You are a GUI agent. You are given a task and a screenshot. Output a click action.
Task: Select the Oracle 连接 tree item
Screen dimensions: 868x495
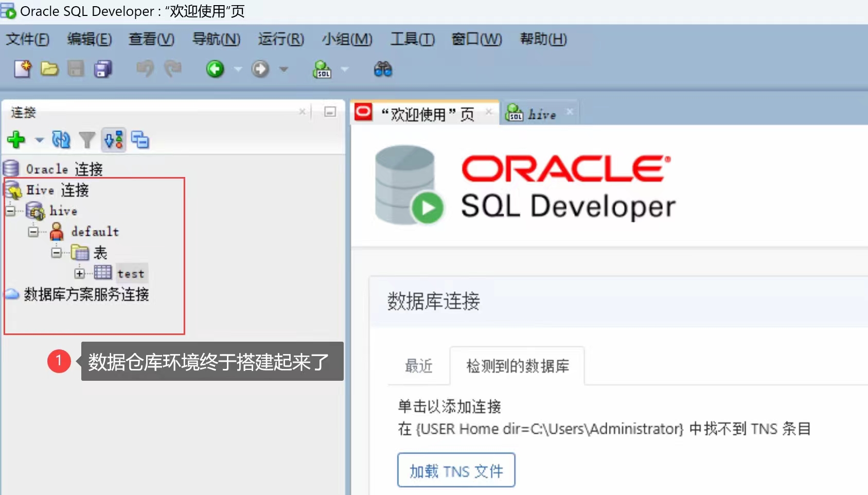click(64, 169)
